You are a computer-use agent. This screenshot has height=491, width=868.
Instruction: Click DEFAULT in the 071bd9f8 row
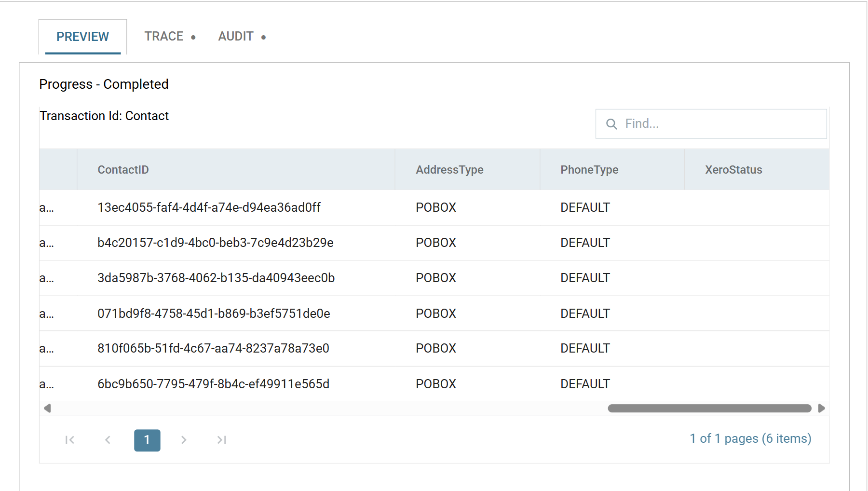point(585,314)
